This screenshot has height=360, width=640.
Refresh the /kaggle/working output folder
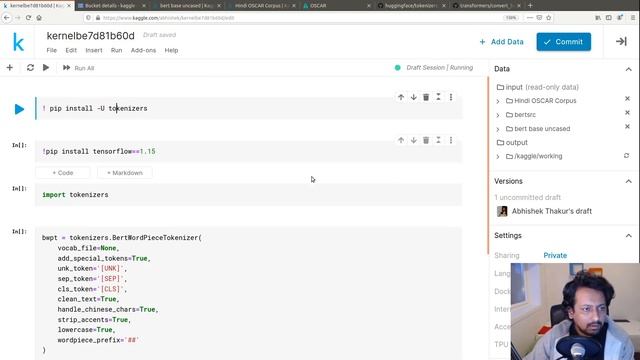[627, 156]
